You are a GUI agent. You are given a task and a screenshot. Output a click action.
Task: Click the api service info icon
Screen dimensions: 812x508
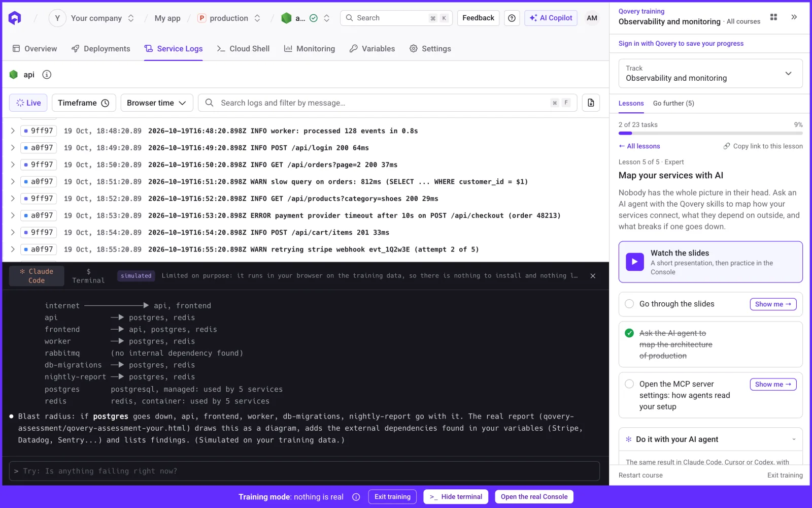[47, 75]
